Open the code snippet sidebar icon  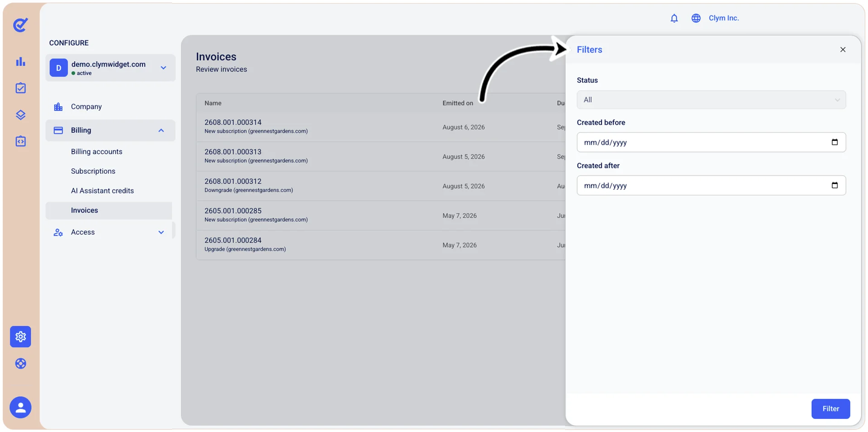[x=20, y=141]
